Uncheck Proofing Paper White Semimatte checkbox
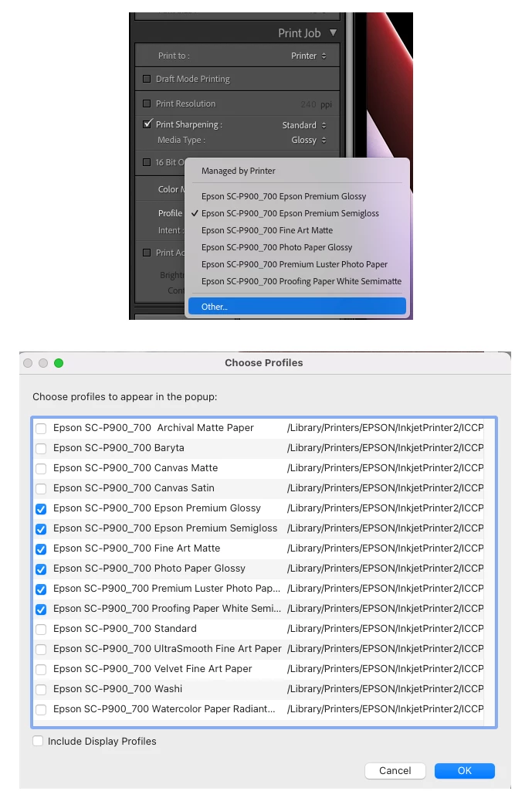This screenshot has height=798, width=532. click(x=41, y=610)
